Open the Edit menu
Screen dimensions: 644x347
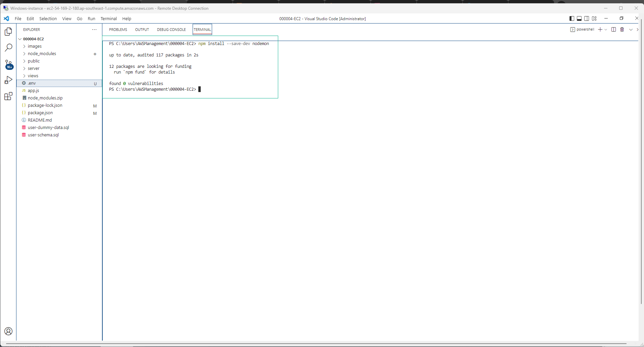tap(30, 18)
